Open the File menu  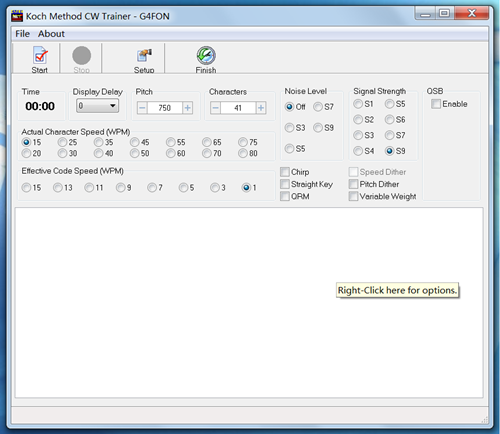22,34
